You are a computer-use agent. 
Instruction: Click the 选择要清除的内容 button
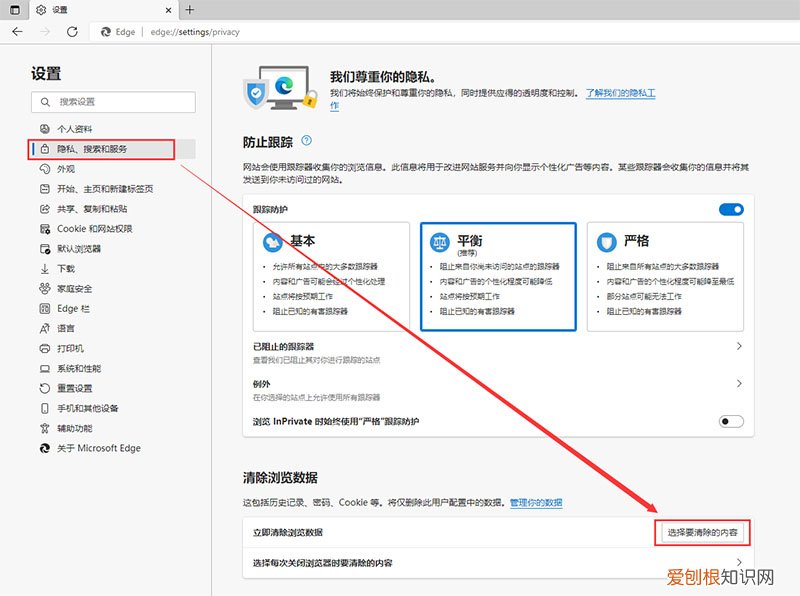point(703,533)
